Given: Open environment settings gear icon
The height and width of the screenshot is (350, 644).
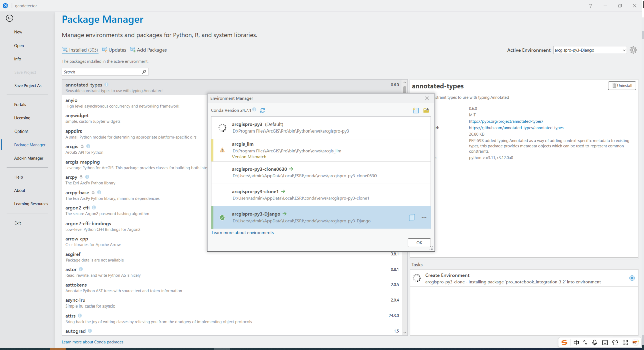Looking at the screenshot, I should click(633, 50).
